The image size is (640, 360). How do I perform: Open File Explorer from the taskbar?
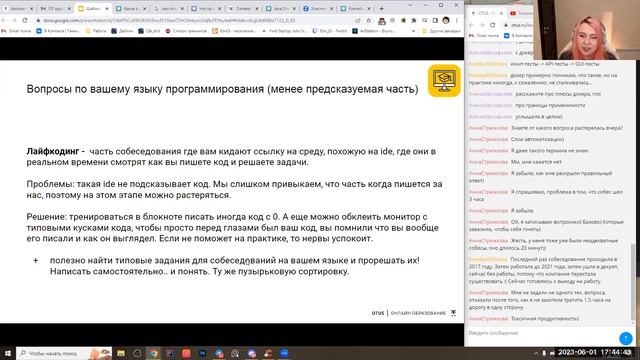coord(121,353)
